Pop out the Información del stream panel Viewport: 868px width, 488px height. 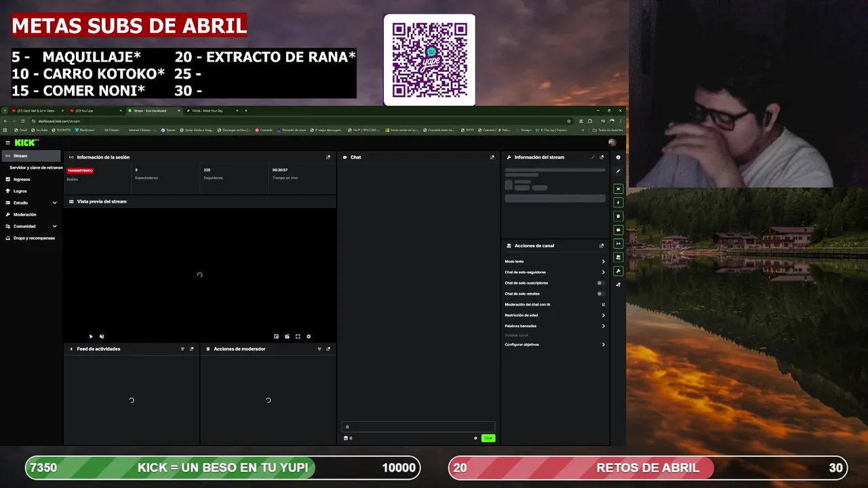(x=601, y=157)
